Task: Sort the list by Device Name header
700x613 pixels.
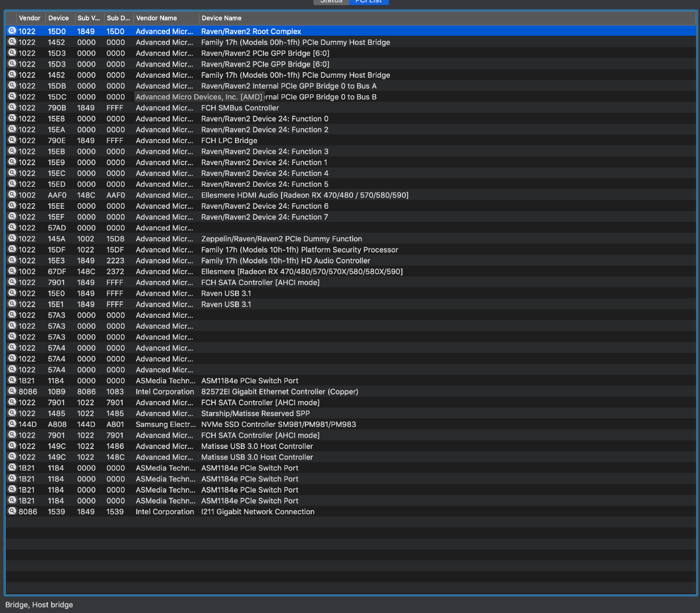Action: pyautogui.click(x=221, y=18)
